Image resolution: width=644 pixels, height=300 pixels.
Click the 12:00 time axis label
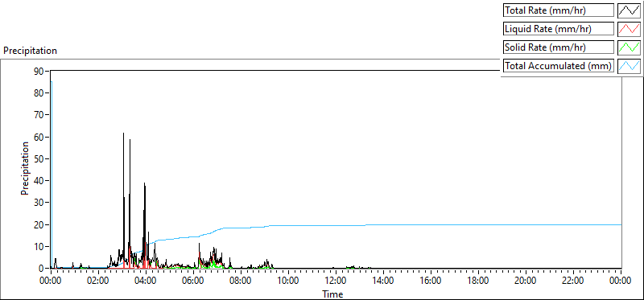[336, 282]
